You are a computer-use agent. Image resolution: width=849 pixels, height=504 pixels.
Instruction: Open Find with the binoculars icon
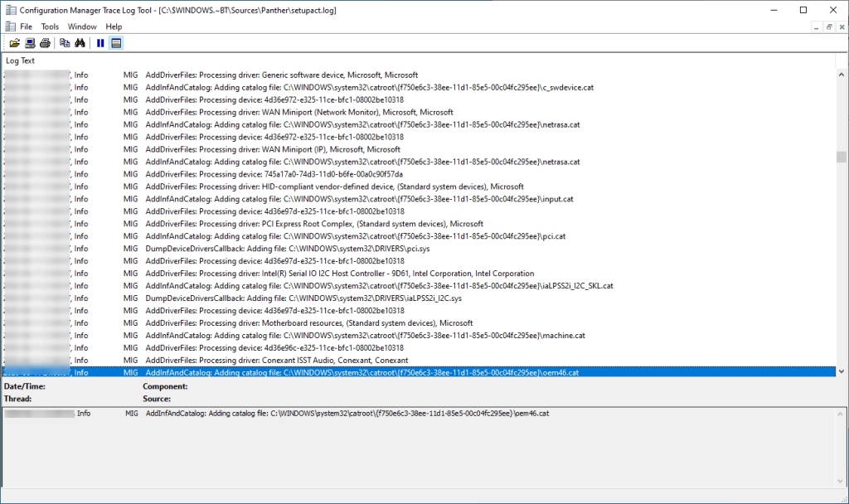click(80, 43)
